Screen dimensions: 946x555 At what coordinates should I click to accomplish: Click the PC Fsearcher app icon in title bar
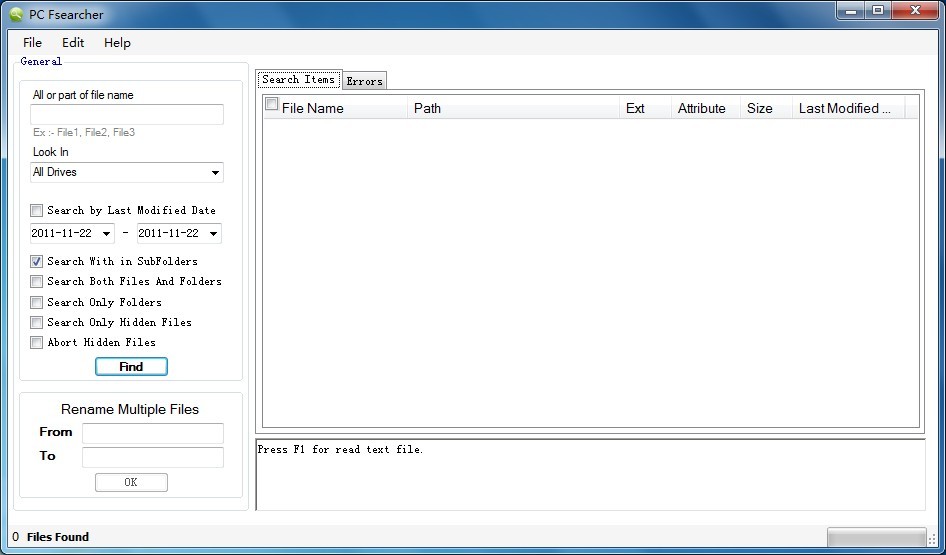click(x=16, y=14)
